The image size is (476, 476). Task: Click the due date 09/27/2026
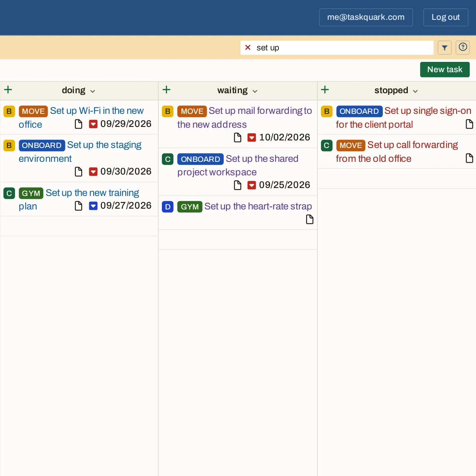click(x=126, y=206)
